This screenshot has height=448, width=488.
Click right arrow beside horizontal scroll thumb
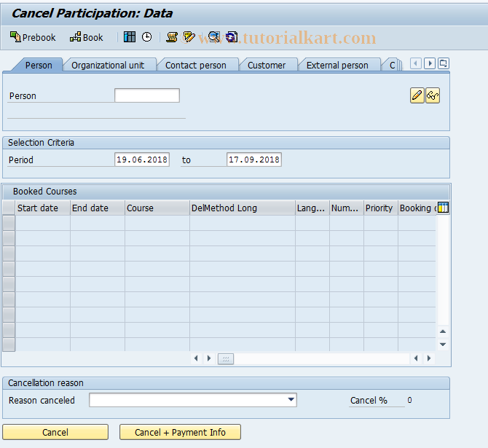[x=209, y=358]
